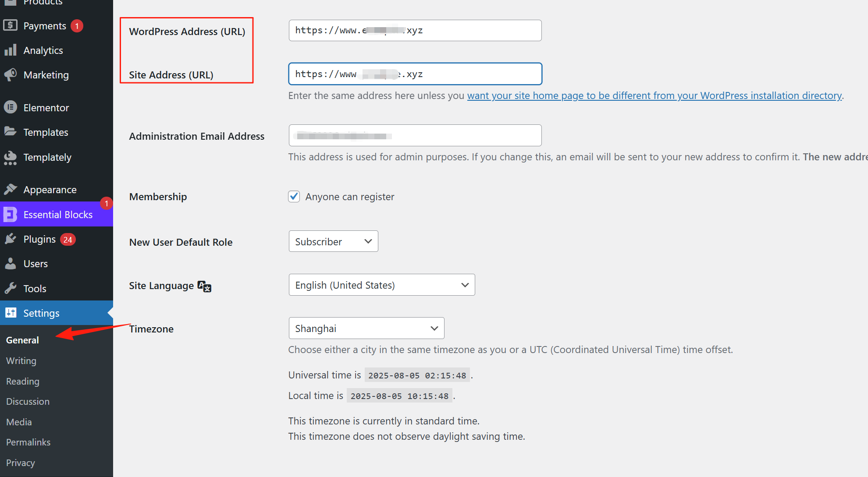Screen dimensions: 868x477
Task: Open the Permalinks settings submenu
Action: click(28, 442)
